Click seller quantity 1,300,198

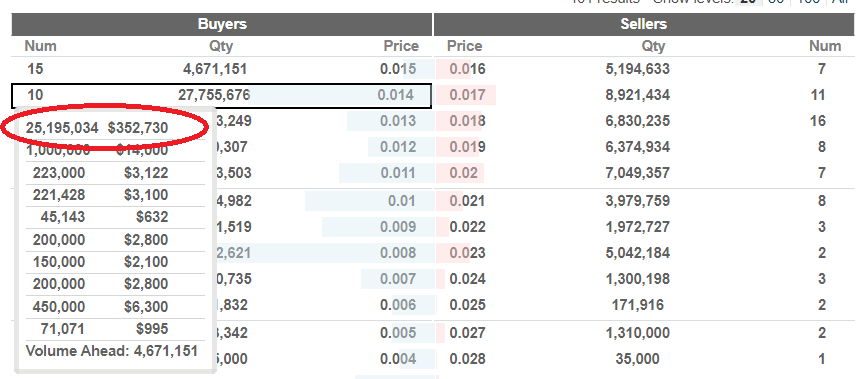638,279
